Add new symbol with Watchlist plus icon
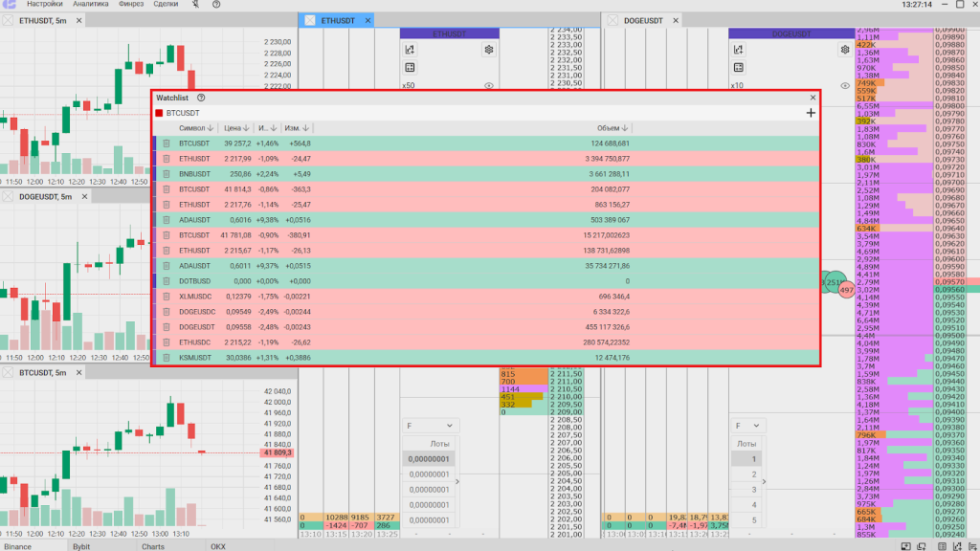 [811, 113]
